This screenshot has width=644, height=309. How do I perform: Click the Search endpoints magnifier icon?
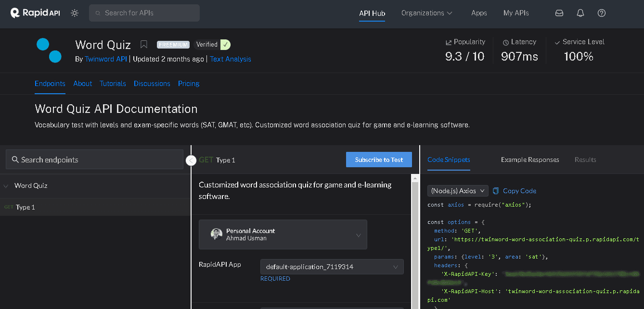(15, 160)
